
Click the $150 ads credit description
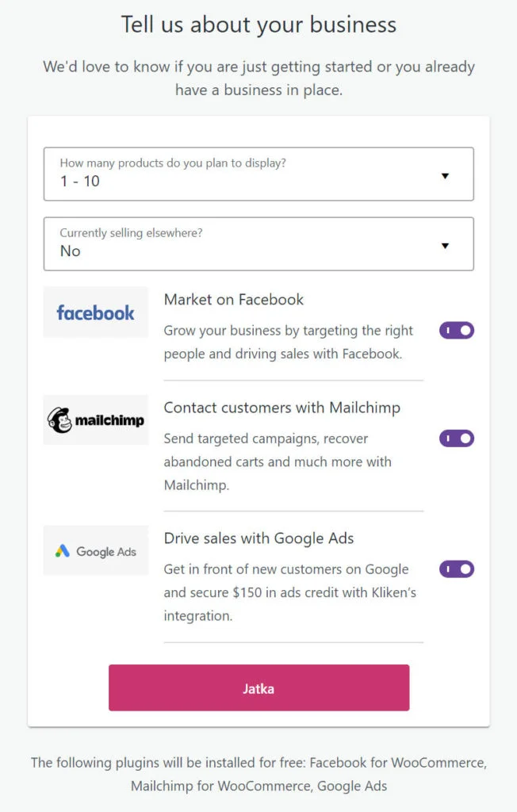click(x=289, y=592)
